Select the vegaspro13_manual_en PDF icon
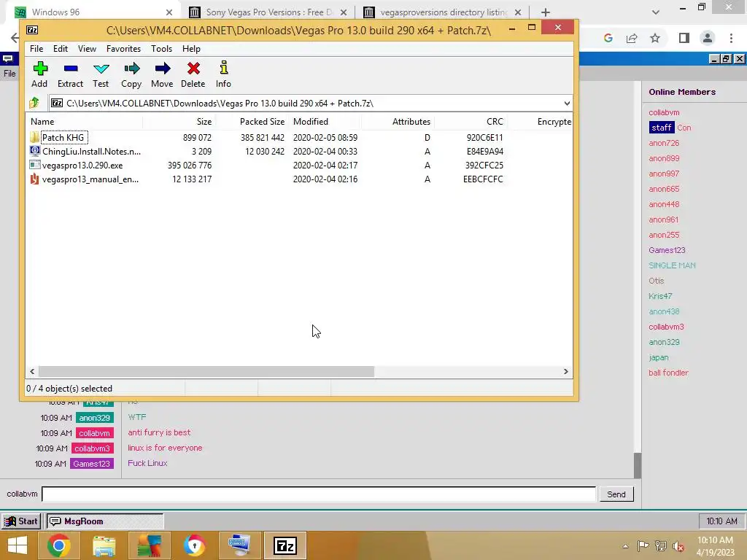 point(35,179)
